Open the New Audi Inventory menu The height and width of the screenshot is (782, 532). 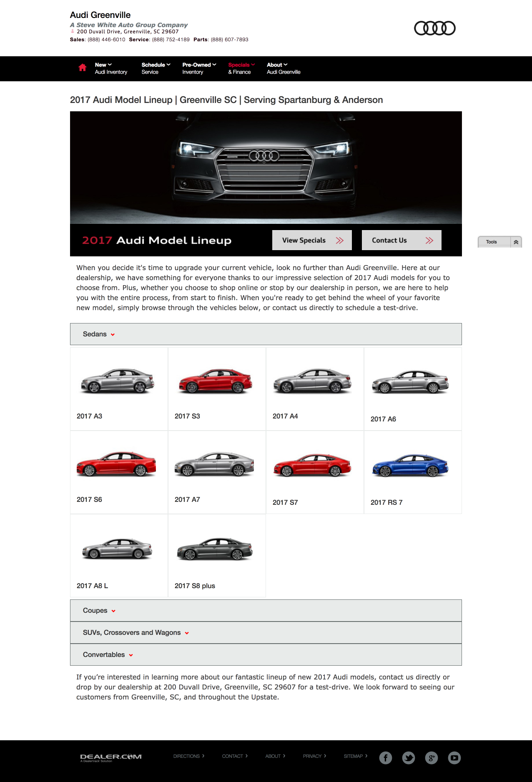[111, 68]
